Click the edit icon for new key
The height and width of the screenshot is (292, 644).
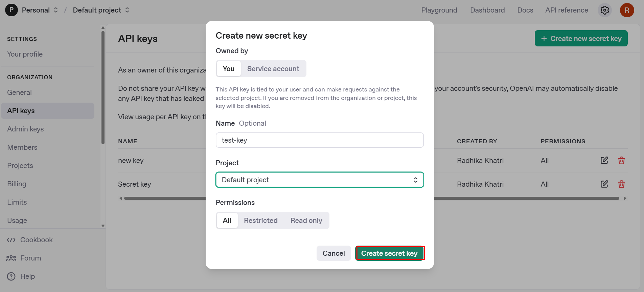pos(604,160)
